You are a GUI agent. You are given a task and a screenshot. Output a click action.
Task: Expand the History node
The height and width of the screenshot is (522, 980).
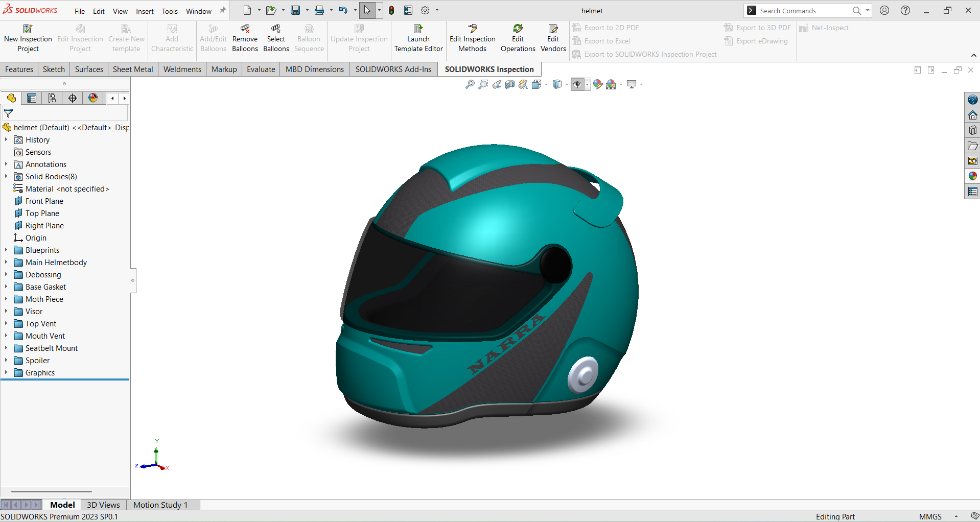pyautogui.click(x=6, y=139)
